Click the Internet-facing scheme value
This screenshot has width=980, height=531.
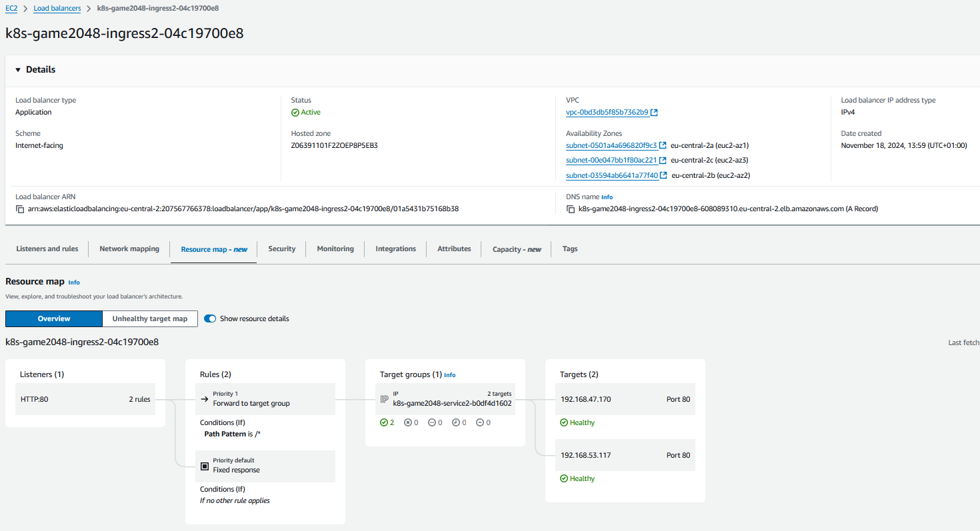(x=39, y=145)
